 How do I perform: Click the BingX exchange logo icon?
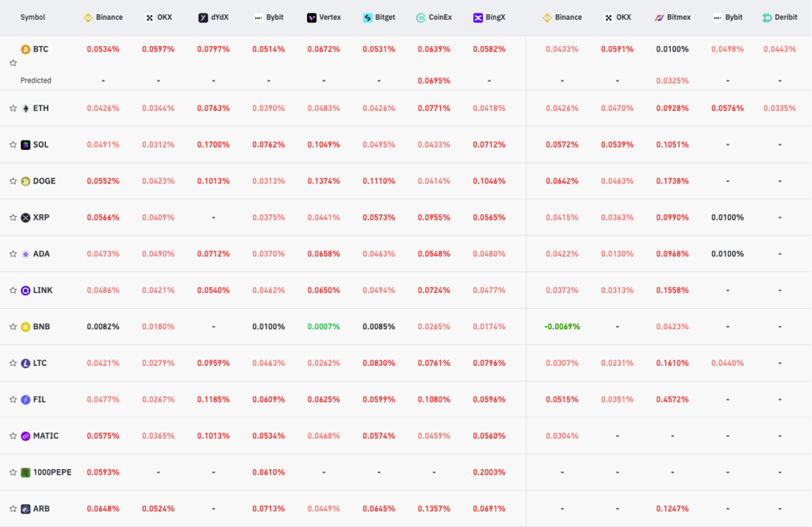point(478,17)
